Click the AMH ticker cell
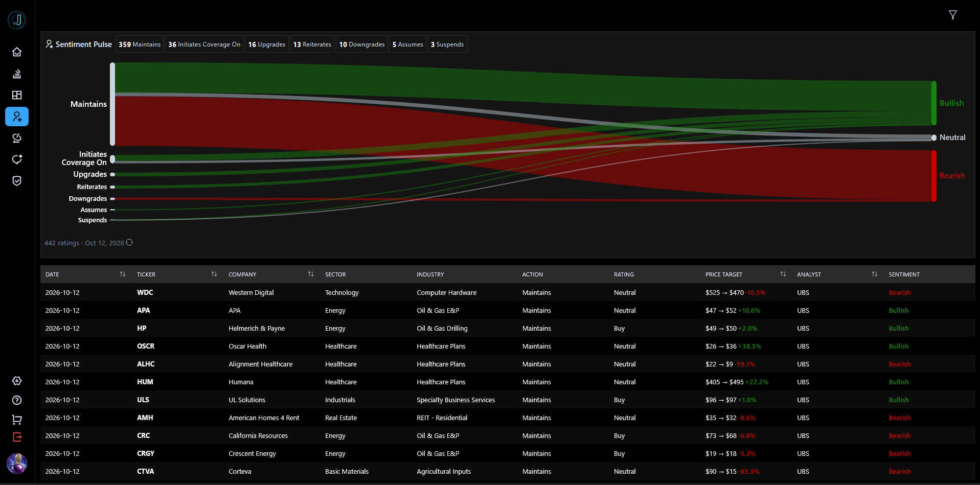Viewport: 980px width, 485px height. [145, 418]
